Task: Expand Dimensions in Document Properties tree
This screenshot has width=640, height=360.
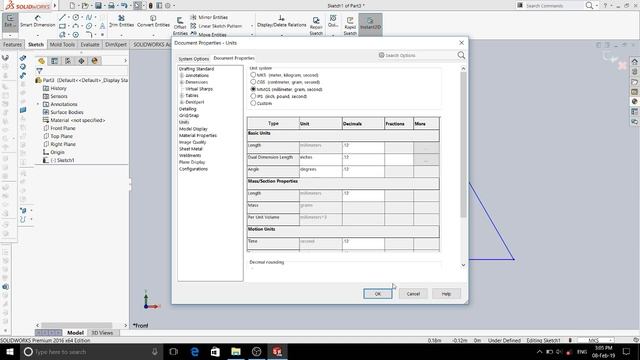Action: (182, 82)
